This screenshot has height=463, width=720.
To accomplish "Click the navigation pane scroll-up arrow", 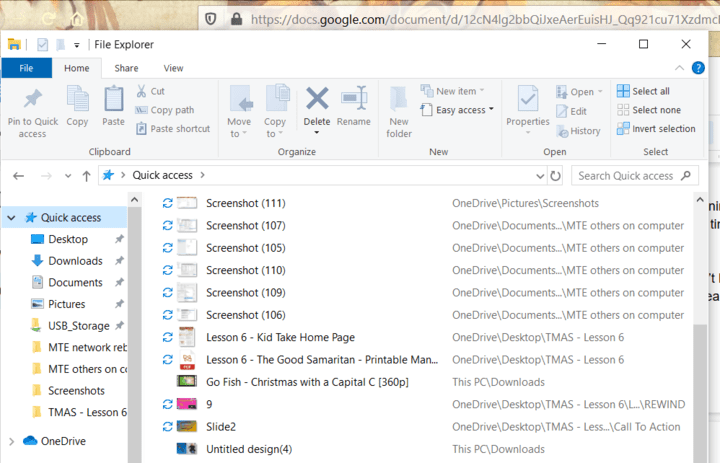I will (x=134, y=200).
